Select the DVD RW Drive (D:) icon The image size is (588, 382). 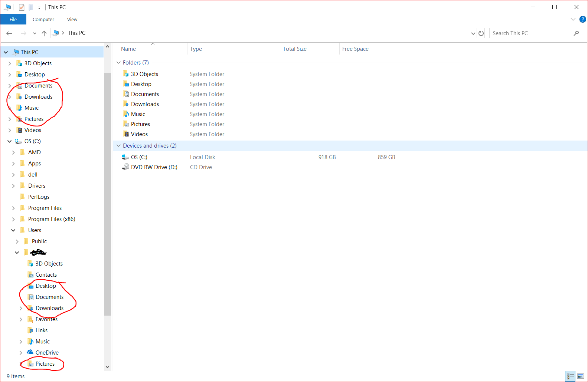(125, 167)
